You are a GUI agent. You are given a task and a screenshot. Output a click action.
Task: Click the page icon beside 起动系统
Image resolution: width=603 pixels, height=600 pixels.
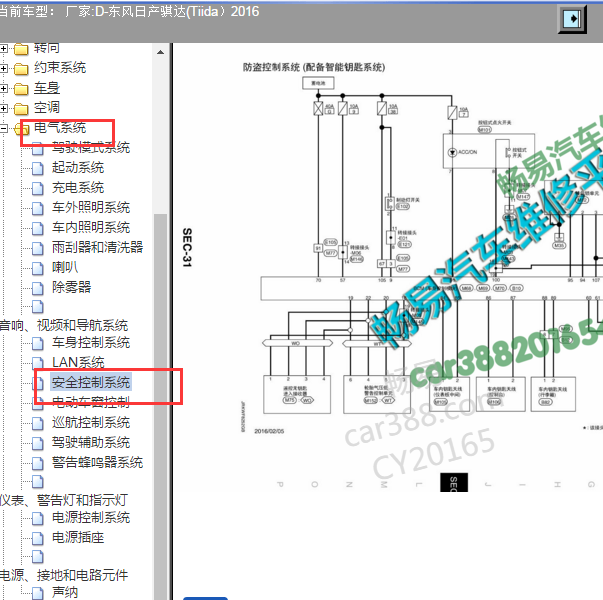click(38, 168)
